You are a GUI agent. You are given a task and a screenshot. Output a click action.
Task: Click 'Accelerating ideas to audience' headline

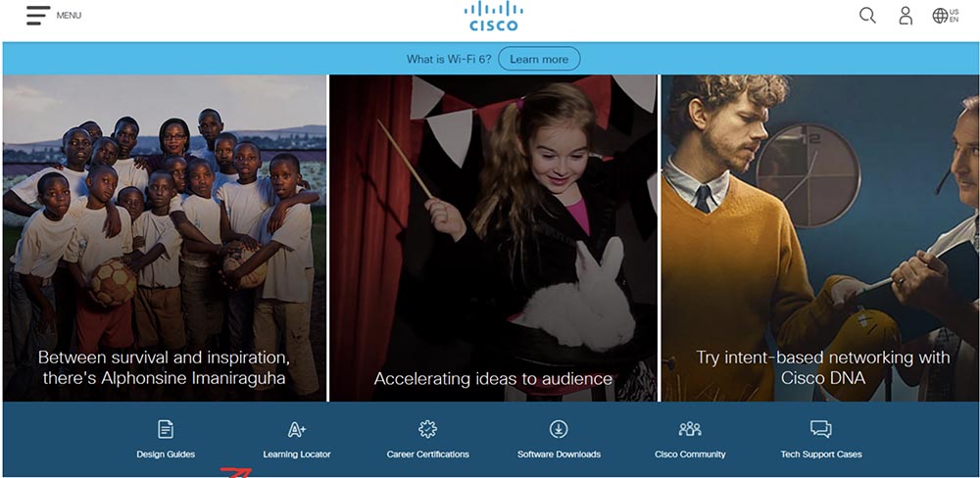[493, 379]
